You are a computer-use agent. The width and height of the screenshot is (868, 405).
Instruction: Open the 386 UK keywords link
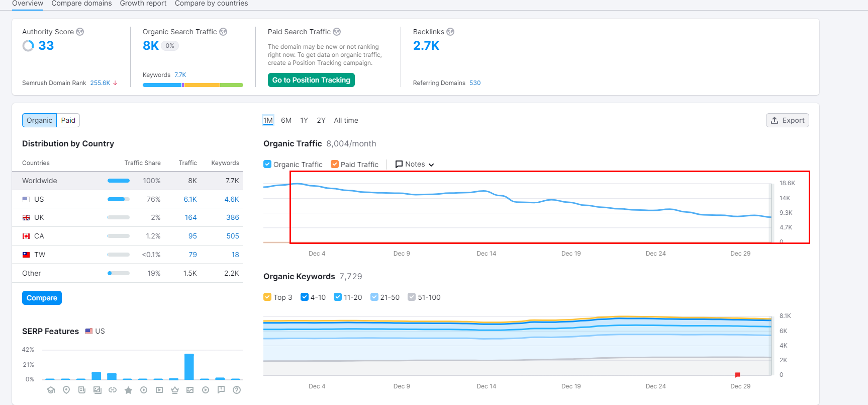(233, 218)
